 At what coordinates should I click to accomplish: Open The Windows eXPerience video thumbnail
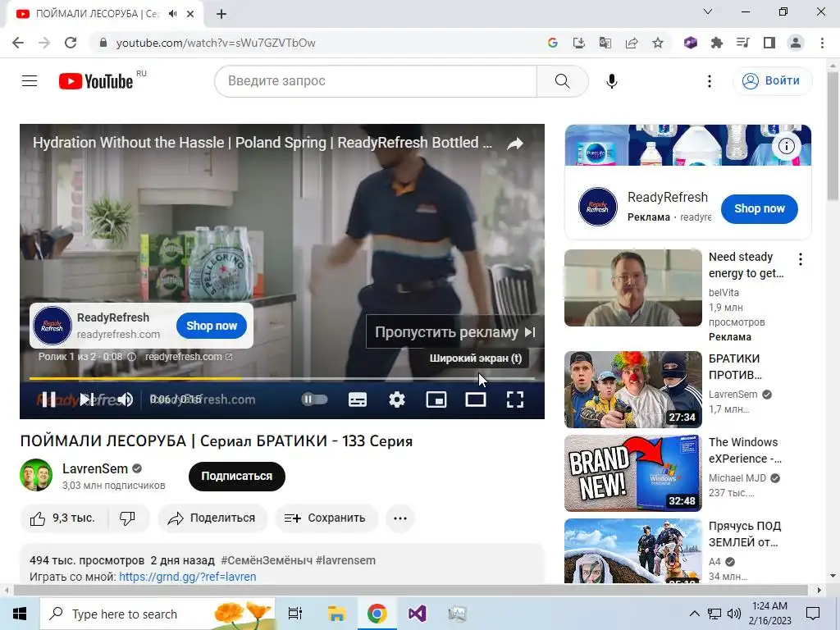633,473
